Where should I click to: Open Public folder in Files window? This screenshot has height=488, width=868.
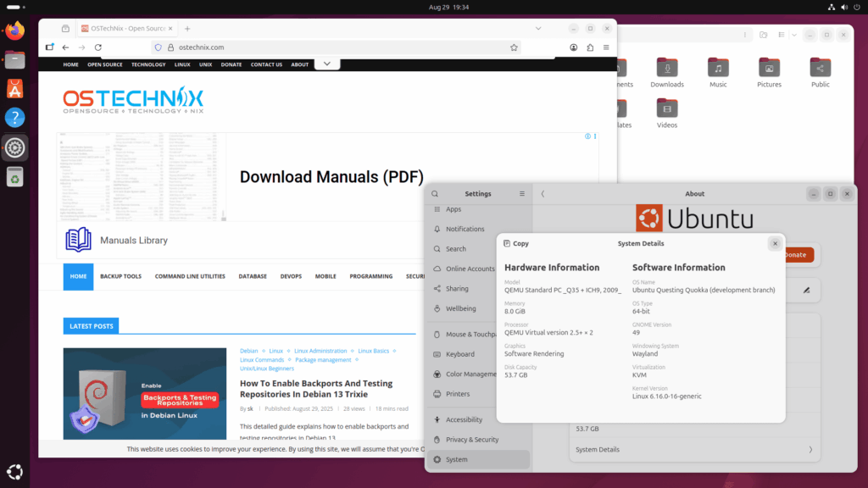point(820,73)
